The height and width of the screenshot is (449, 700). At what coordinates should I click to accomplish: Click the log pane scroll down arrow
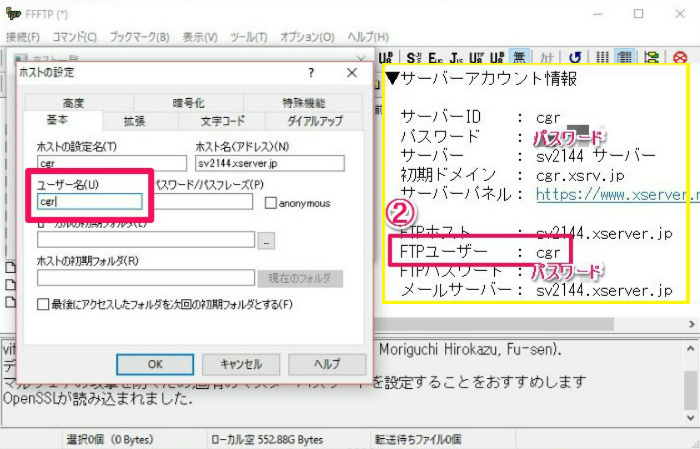[x=690, y=418]
